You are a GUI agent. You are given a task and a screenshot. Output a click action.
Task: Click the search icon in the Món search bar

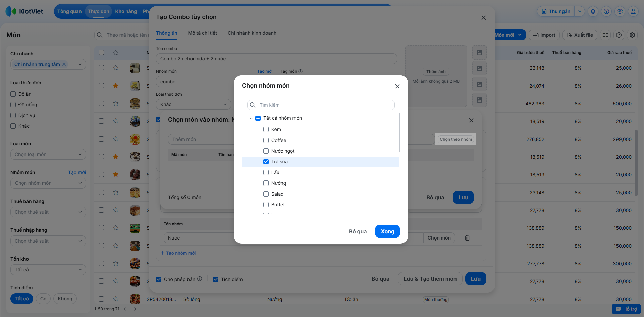100,35
